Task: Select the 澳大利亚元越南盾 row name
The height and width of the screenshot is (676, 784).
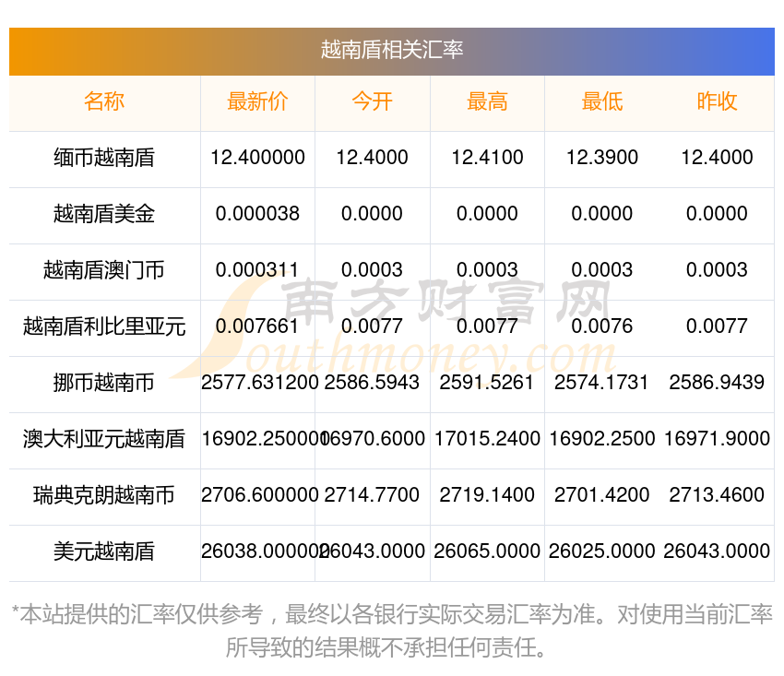Action: point(104,439)
